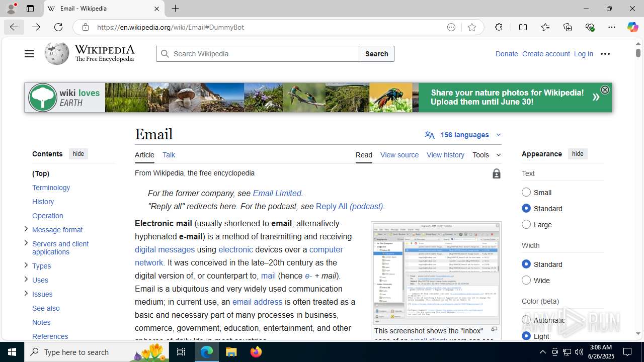The width and height of the screenshot is (644, 362).
Task: Open the Tools dropdown menu
Action: [487, 155]
